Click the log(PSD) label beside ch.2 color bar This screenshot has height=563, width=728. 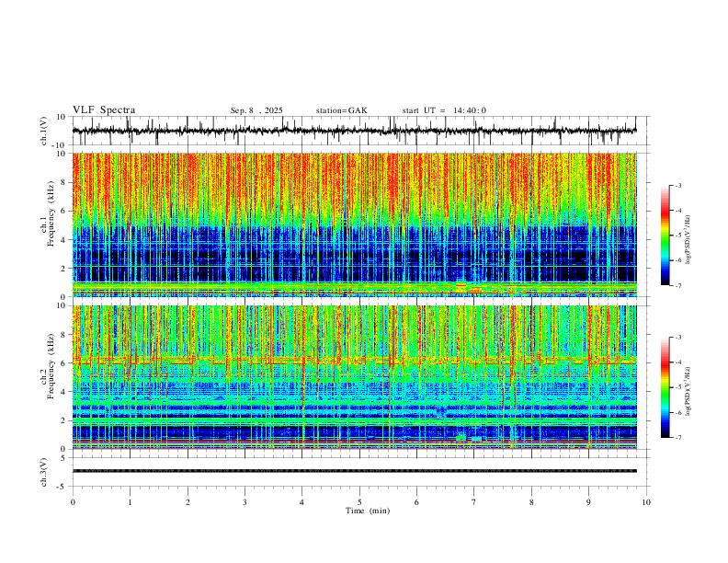click(688, 391)
